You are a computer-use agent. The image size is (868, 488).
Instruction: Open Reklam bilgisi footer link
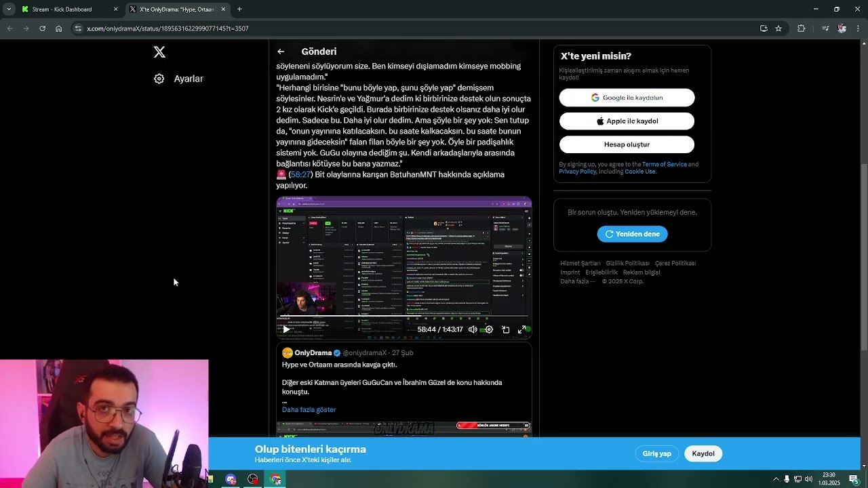[x=642, y=272]
